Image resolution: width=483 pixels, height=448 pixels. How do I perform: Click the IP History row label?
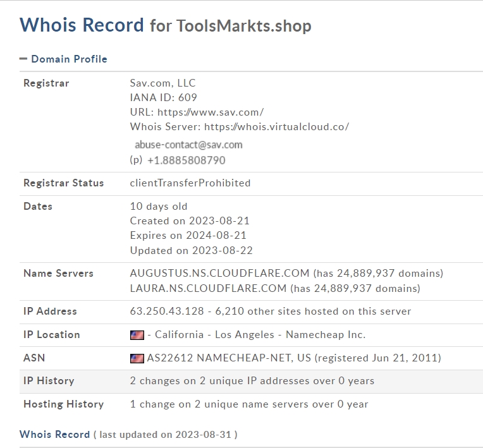(49, 381)
